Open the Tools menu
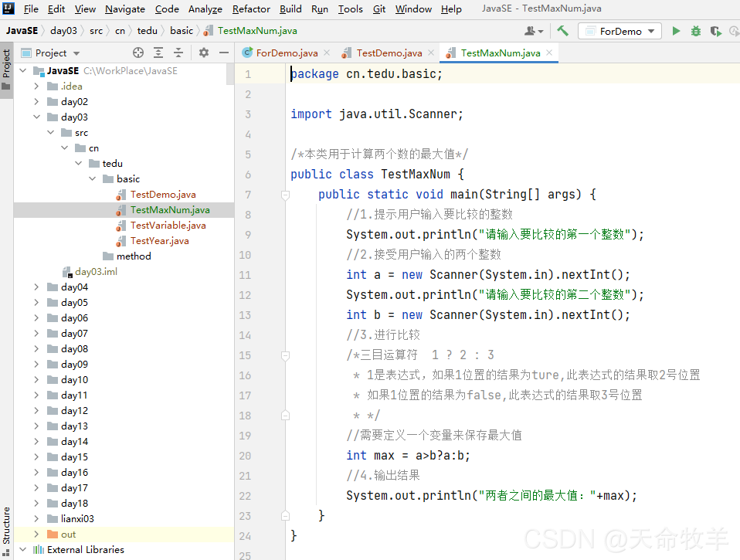This screenshot has height=560, width=740. [x=350, y=9]
